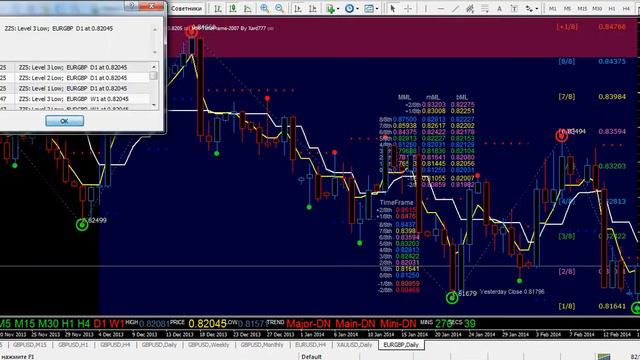The width and height of the screenshot is (640, 360).
Task: Zoom out of the chart
Action: [x=280, y=9]
